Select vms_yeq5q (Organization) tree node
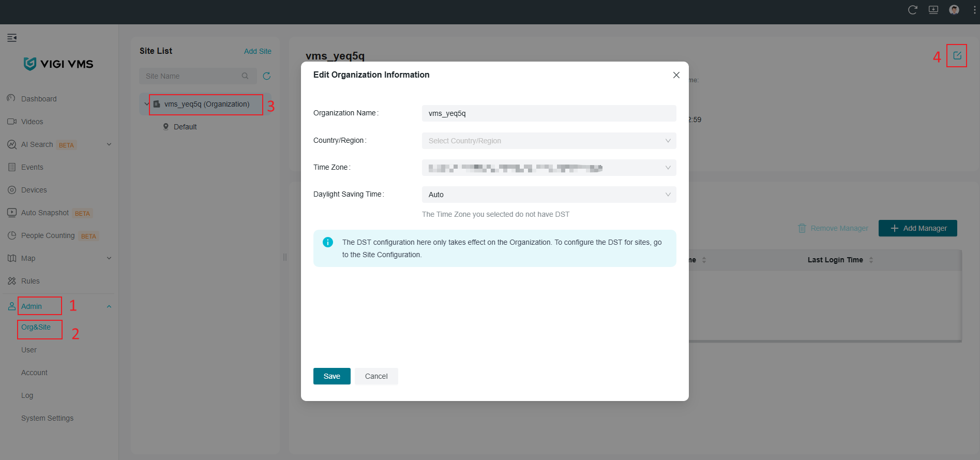Viewport: 980px width, 460px height. (x=206, y=104)
